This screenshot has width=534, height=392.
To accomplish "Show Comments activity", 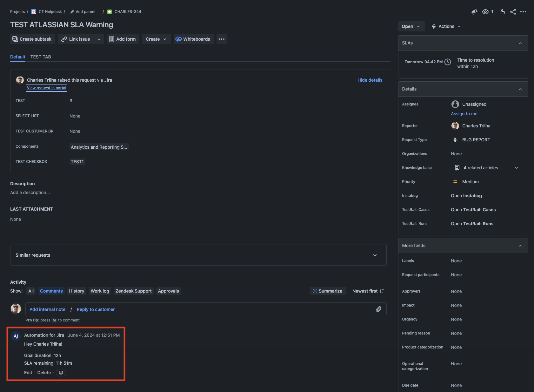I will tap(51, 291).
